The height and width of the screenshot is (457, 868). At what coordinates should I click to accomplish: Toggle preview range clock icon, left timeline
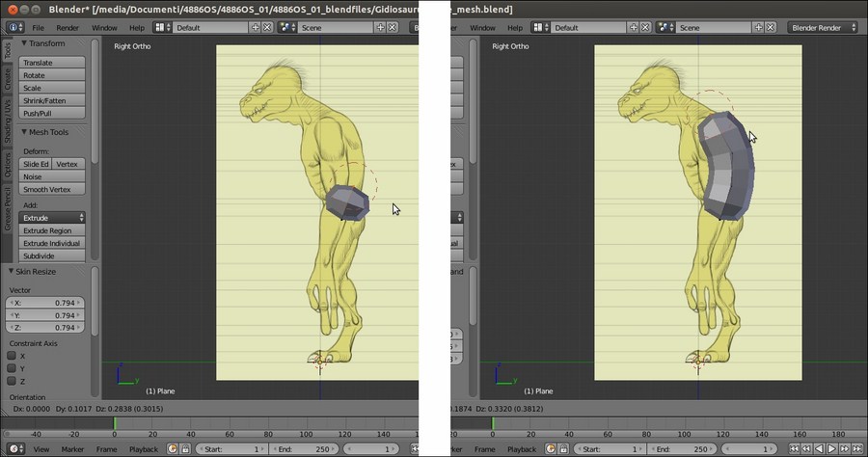pos(173,448)
